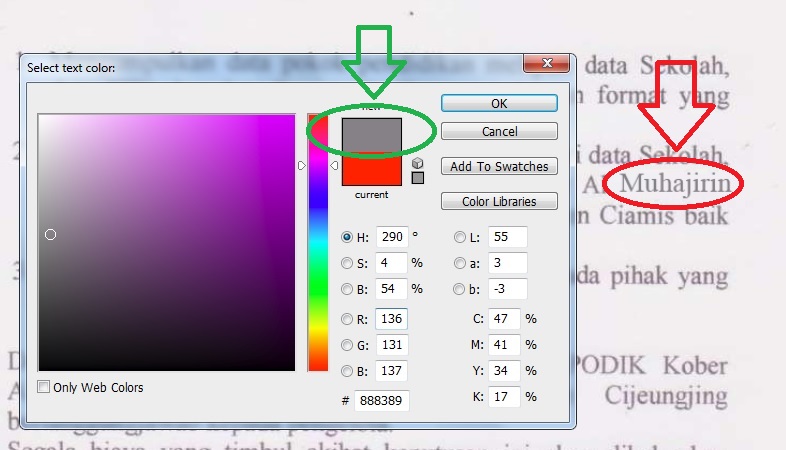Select the Lab b radio button

click(x=458, y=289)
